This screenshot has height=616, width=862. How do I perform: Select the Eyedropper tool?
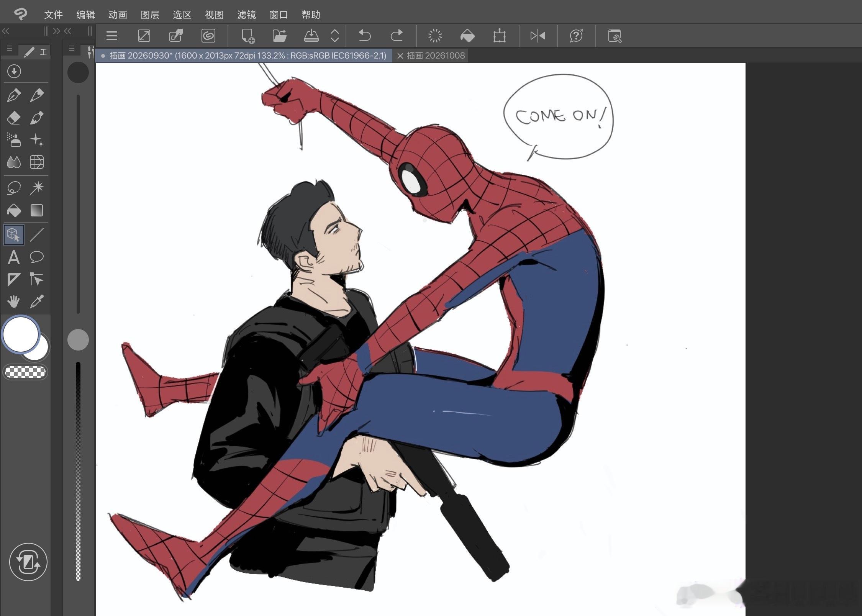click(37, 301)
